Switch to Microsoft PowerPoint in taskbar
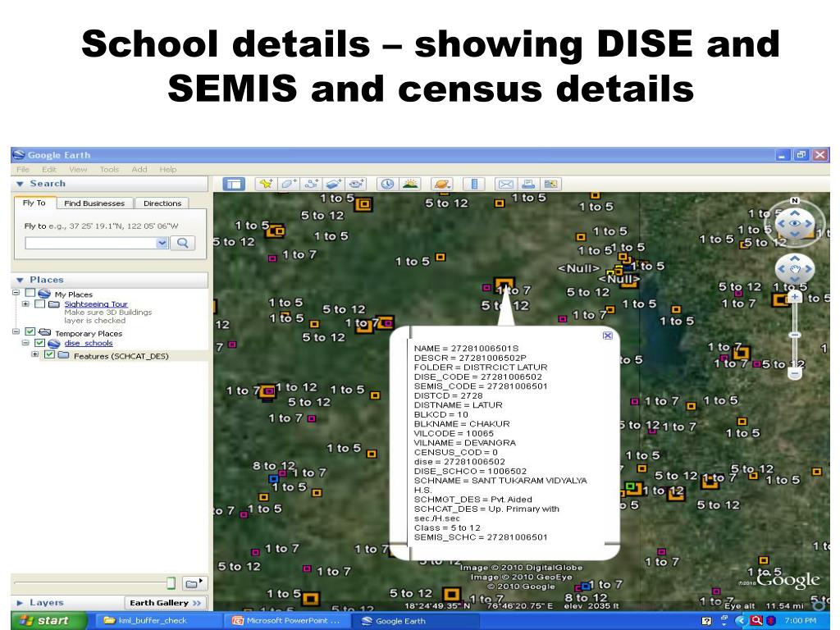 coord(286,621)
